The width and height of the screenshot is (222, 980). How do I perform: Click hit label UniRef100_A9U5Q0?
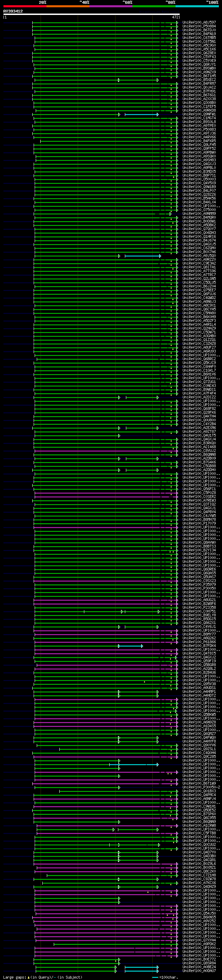[199, 256]
